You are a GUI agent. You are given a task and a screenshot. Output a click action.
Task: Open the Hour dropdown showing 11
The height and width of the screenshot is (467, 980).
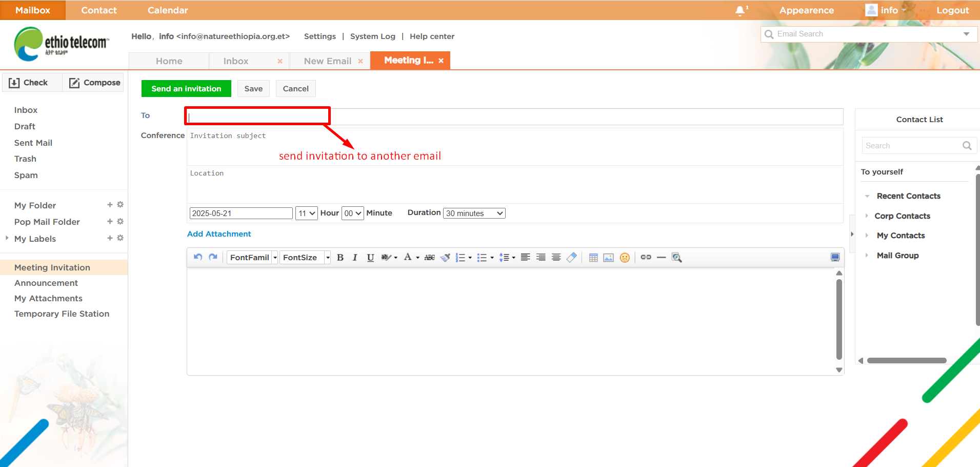(306, 213)
